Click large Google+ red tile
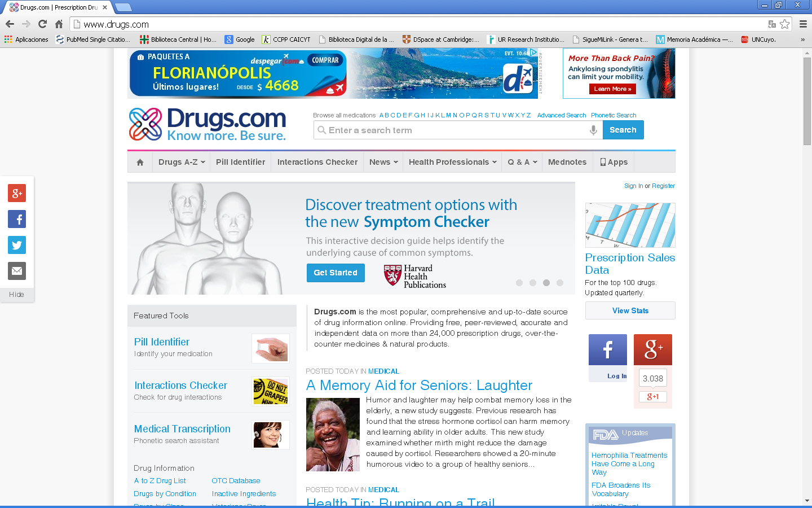Image resolution: width=812 pixels, height=508 pixels. (x=653, y=349)
